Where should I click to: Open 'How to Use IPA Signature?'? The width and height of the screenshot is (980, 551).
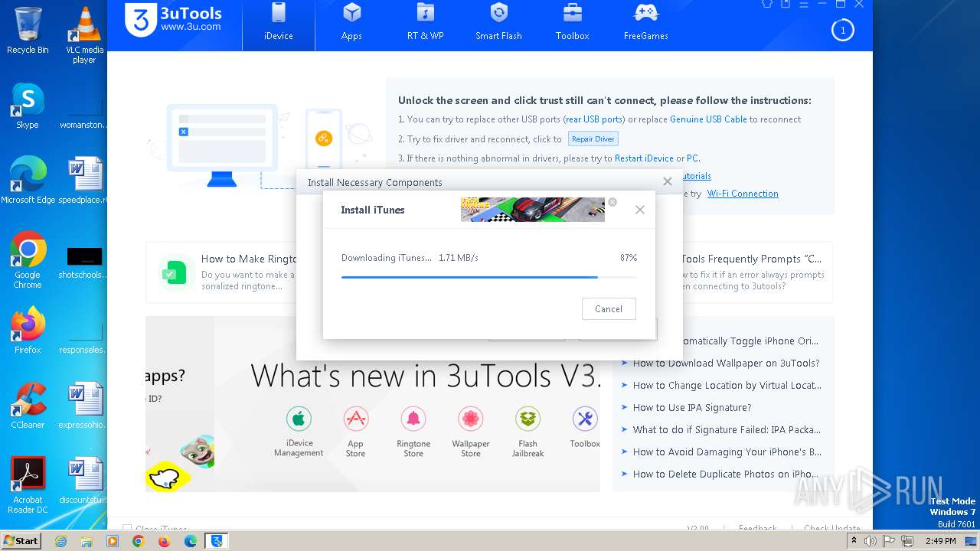692,408
